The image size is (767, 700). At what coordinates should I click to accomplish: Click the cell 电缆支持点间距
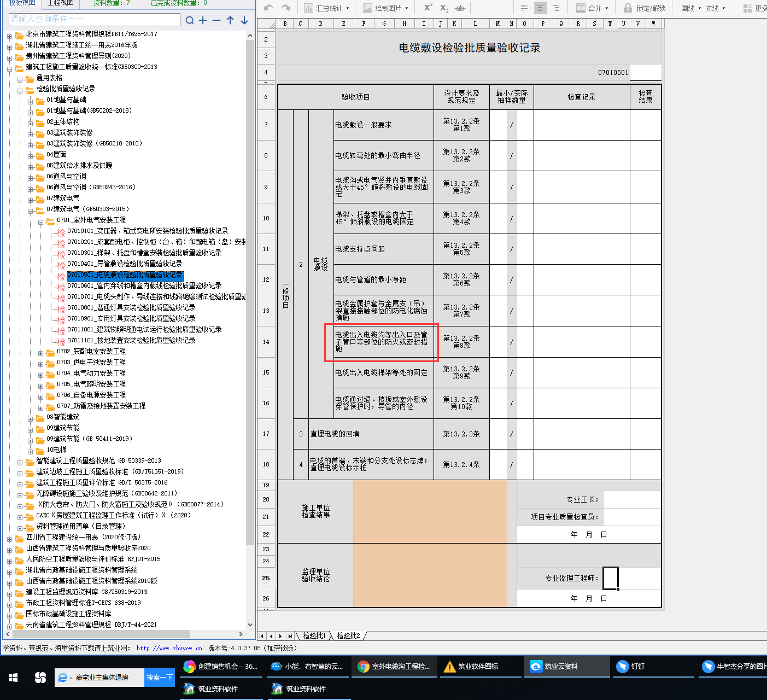click(384, 249)
